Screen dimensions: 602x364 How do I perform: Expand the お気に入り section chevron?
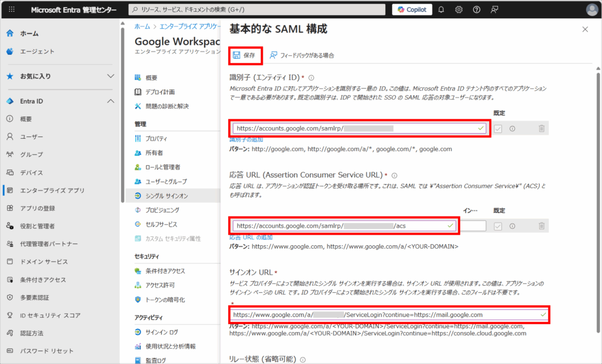pyautogui.click(x=111, y=76)
